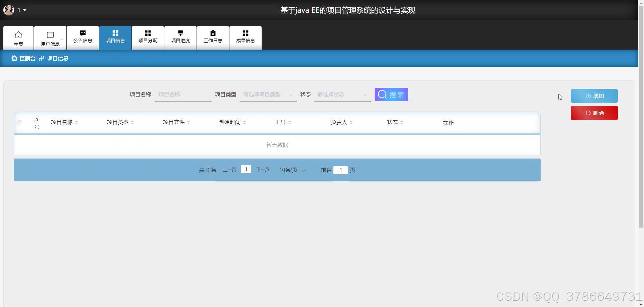Viewport: 644px width, 307px height.
Task: Click the 工作日志 work log icon
Action: click(213, 33)
